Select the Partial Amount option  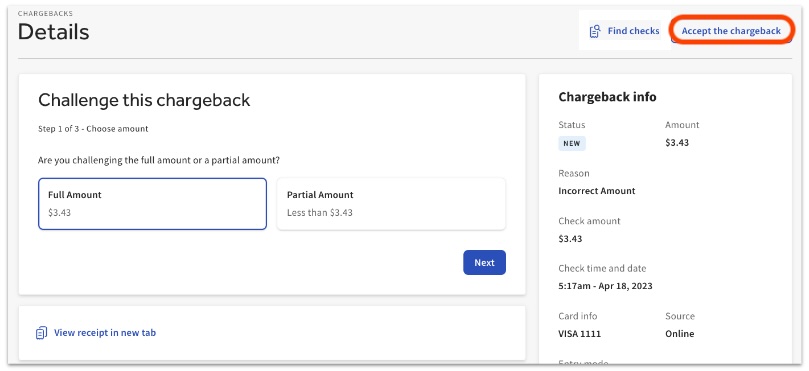pos(391,204)
